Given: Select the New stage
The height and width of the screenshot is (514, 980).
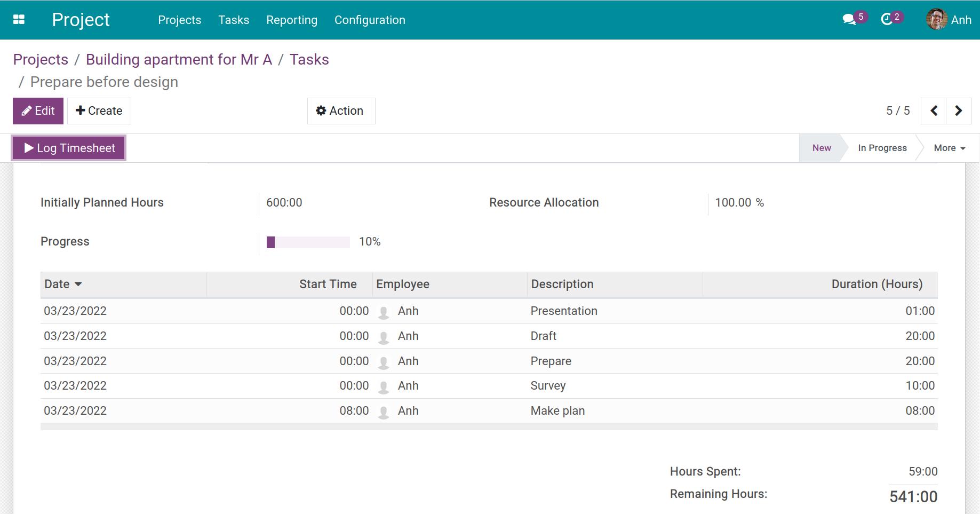Looking at the screenshot, I should (821, 148).
